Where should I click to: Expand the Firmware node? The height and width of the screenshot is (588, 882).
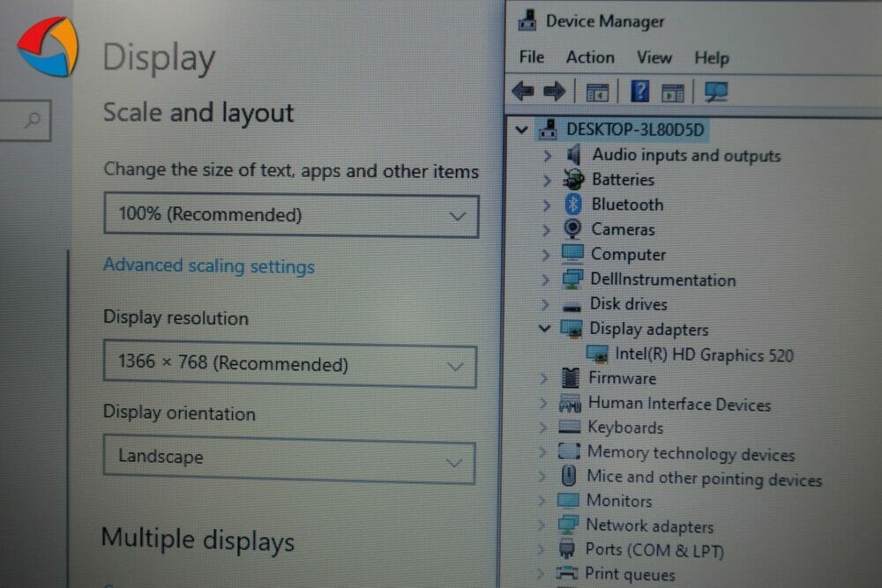click(x=543, y=378)
